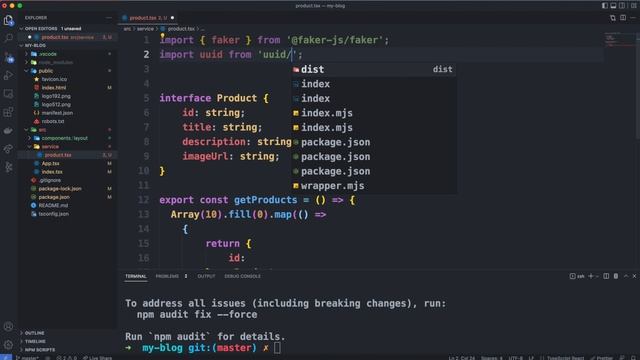Close the terminal panel
This screenshot has height=360, width=640.
pyautogui.click(x=634, y=276)
